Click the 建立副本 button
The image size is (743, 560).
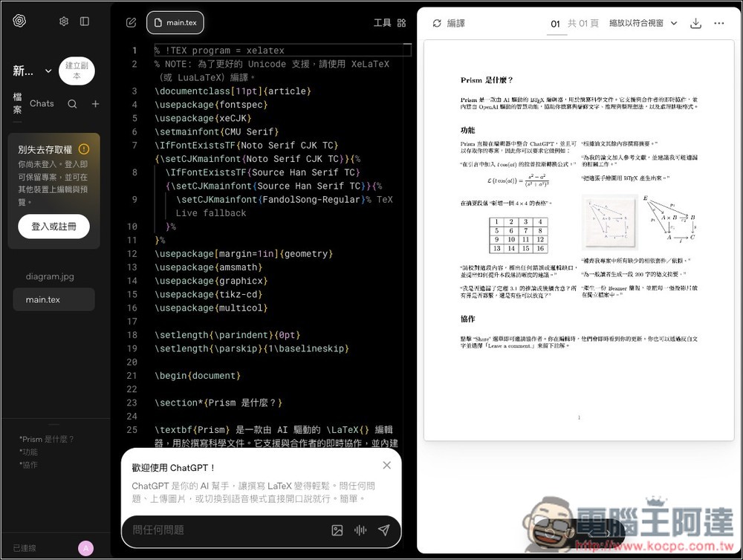click(x=77, y=71)
